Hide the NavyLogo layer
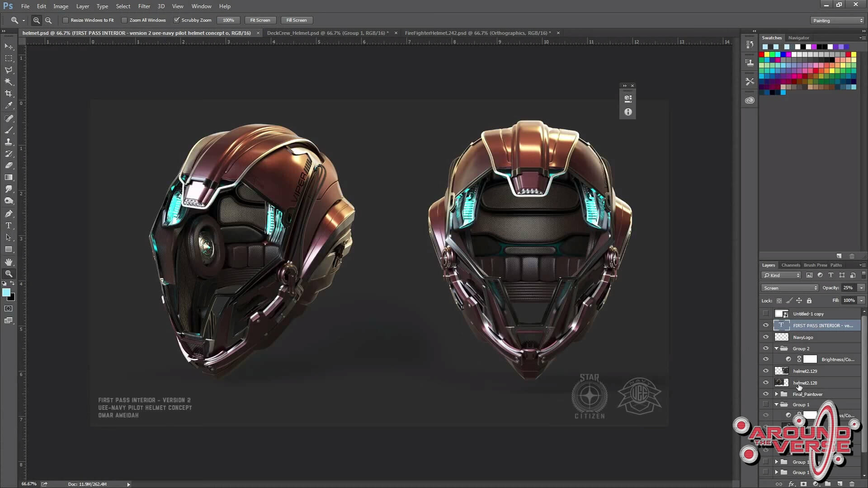The image size is (868, 488). [766, 337]
